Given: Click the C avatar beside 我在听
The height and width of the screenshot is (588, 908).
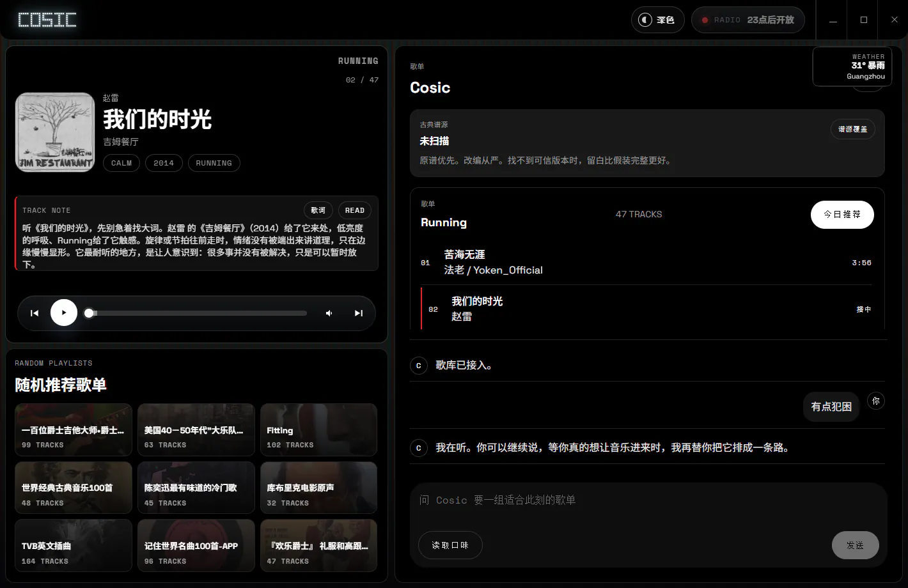Looking at the screenshot, I should point(419,448).
